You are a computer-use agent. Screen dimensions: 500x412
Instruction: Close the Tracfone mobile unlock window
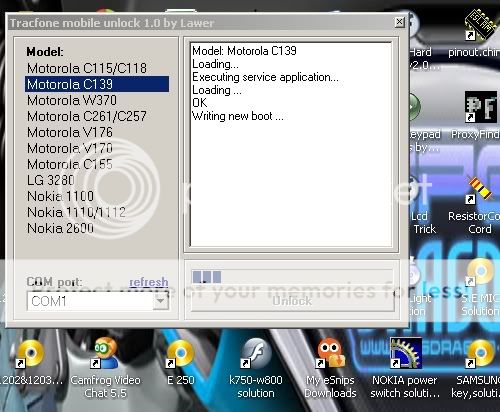coord(399,22)
